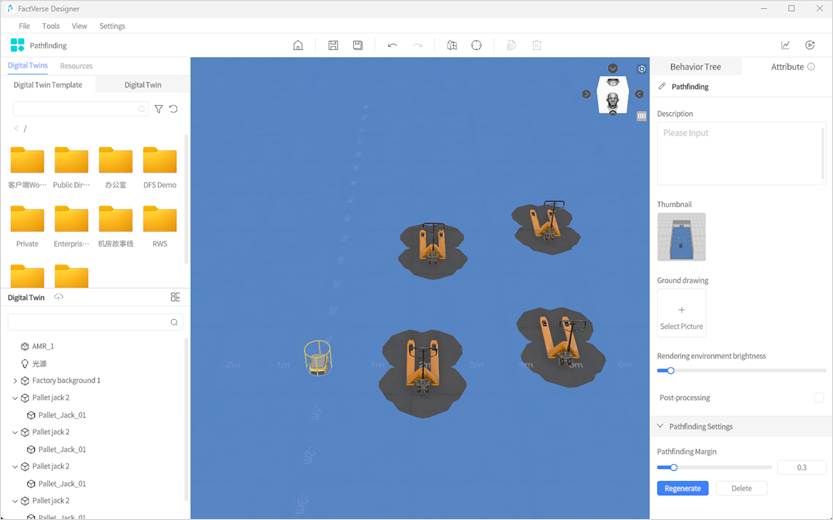
Task: Click the Undo arrow in the toolbar
Action: (392, 45)
